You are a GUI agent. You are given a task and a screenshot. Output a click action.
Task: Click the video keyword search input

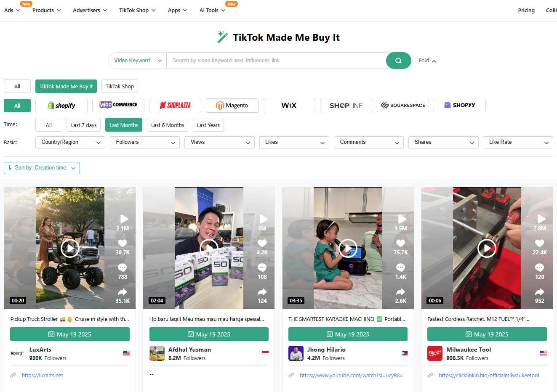click(x=276, y=61)
